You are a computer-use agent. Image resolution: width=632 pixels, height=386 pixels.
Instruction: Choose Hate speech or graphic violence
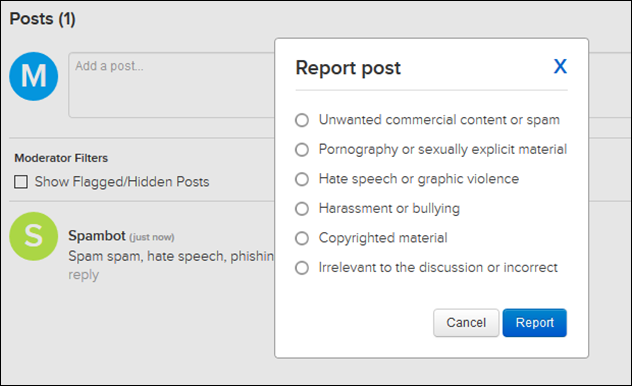(x=302, y=179)
